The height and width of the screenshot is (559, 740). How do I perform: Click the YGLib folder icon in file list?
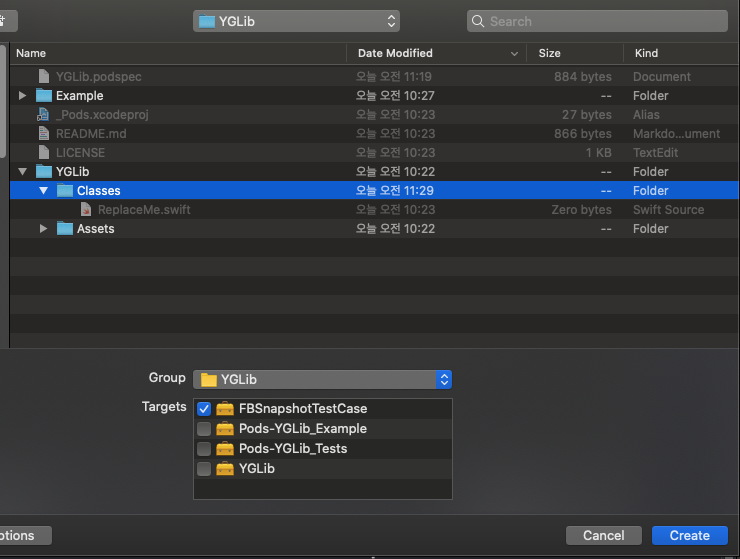click(x=44, y=171)
